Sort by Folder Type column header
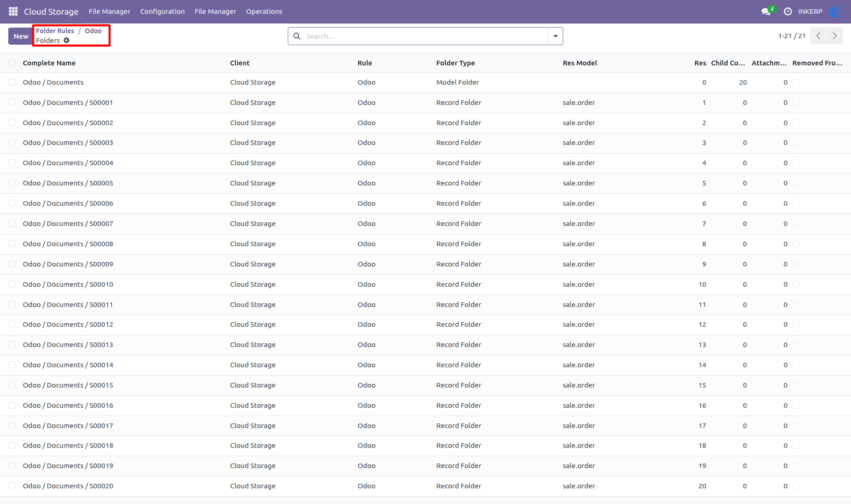851x504 pixels. tap(455, 63)
